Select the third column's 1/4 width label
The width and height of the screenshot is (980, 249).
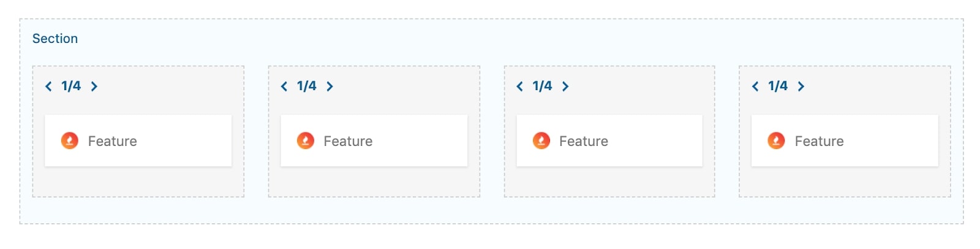click(x=542, y=86)
